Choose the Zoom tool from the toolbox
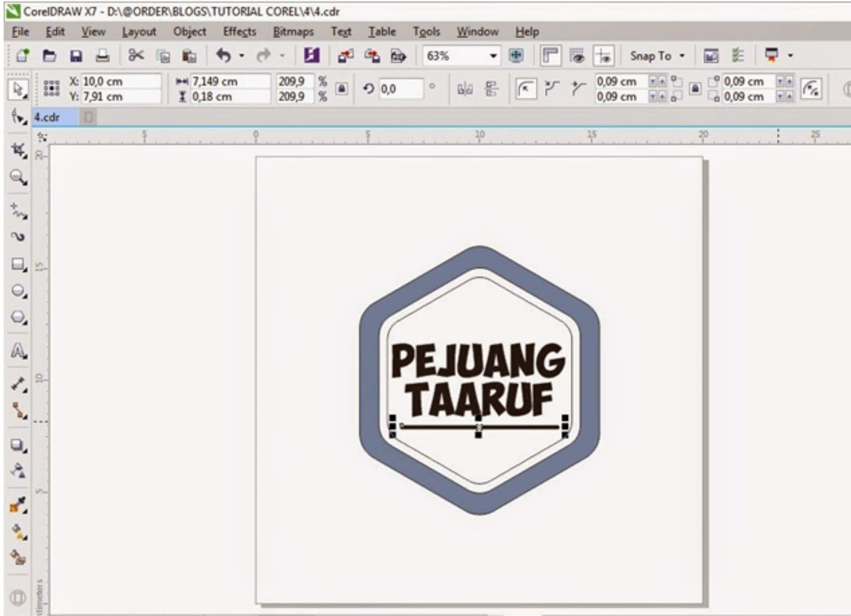The height and width of the screenshot is (616, 851). [x=18, y=176]
